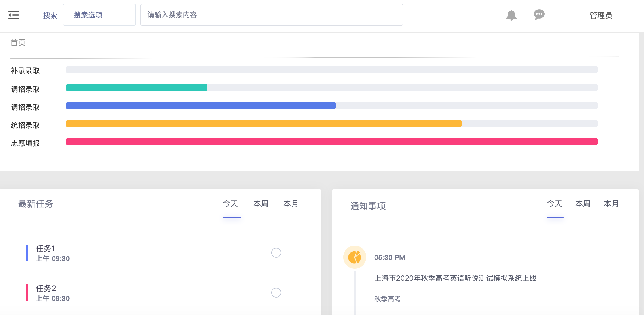Mark 任务1 radio circle as done

(276, 253)
